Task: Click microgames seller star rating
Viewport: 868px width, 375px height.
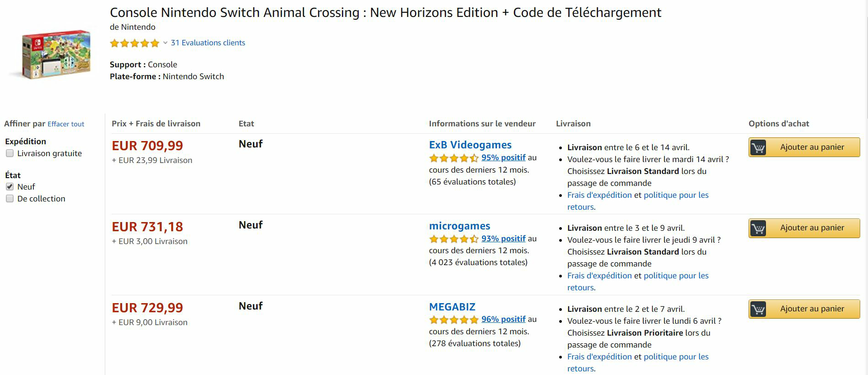Action: click(453, 239)
